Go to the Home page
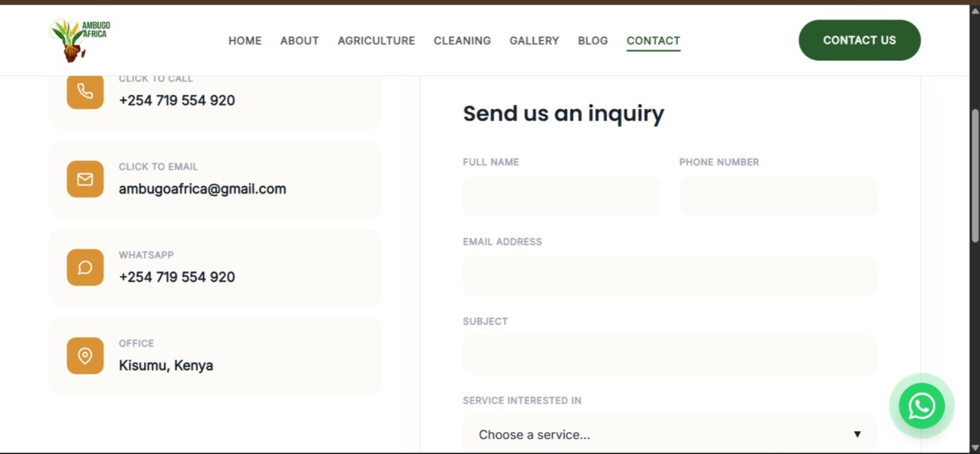The image size is (980, 454). (x=245, y=40)
